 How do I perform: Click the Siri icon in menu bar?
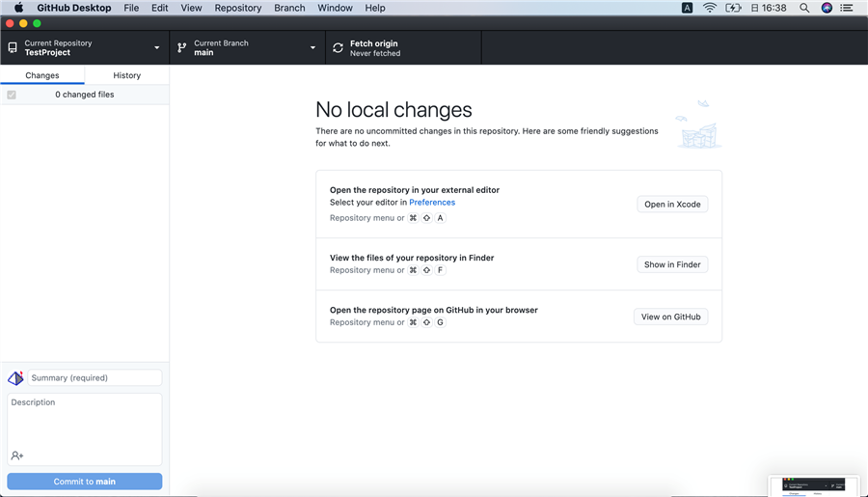pyautogui.click(x=827, y=8)
